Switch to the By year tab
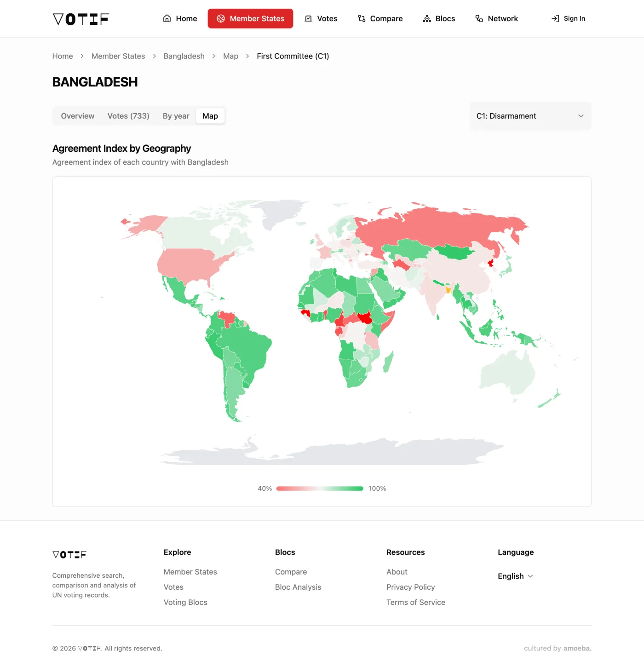 coord(176,116)
